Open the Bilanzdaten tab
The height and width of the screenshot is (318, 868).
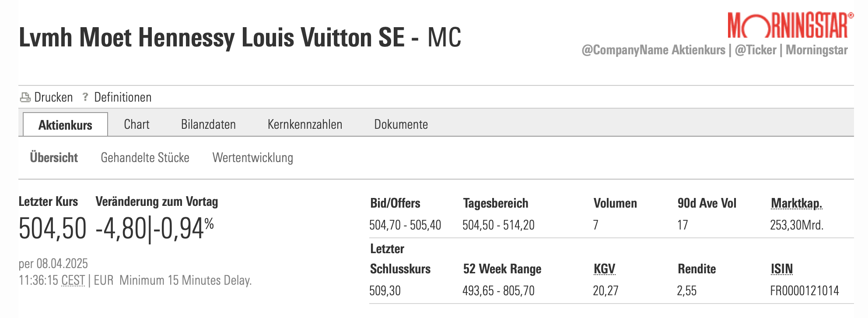click(x=208, y=124)
